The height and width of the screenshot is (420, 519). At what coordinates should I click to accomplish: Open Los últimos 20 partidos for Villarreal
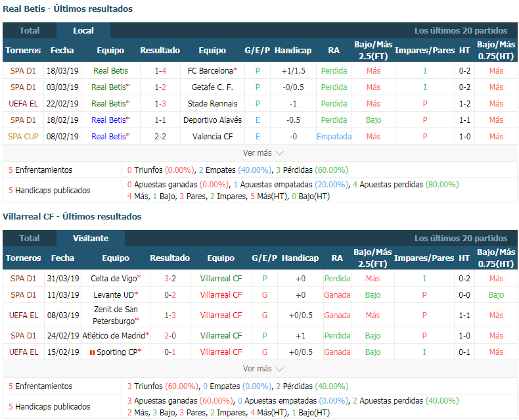(461, 238)
